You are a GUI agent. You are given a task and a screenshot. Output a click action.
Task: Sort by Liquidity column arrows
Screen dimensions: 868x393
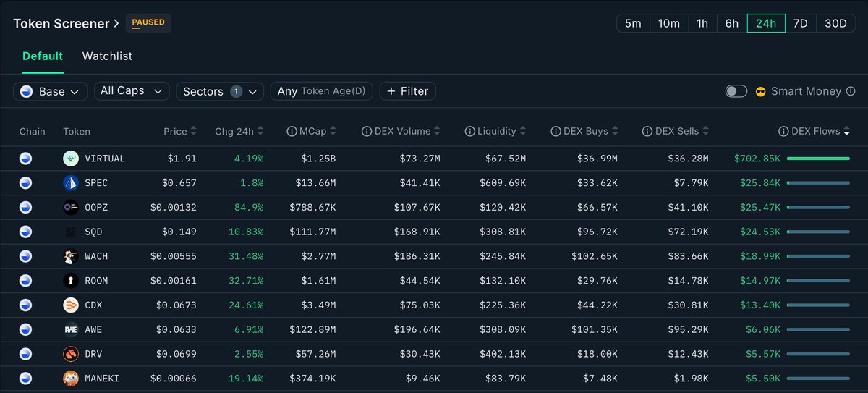click(x=523, y=132)
